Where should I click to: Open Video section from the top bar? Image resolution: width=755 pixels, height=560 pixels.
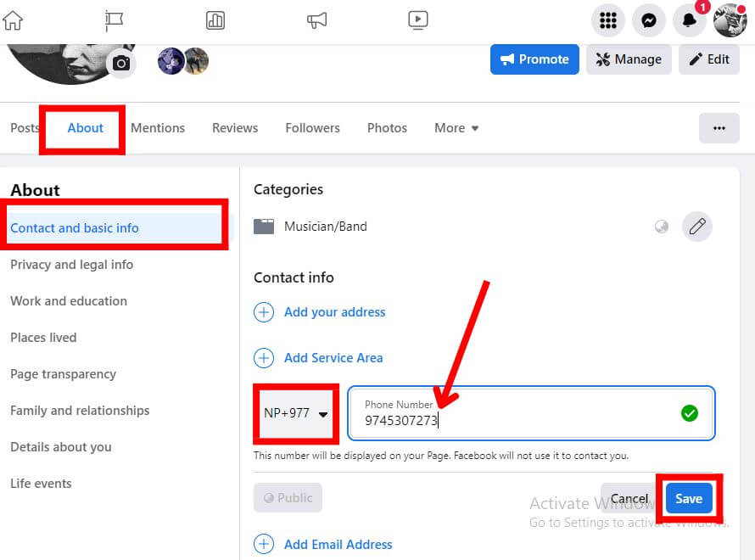(417, 20)
